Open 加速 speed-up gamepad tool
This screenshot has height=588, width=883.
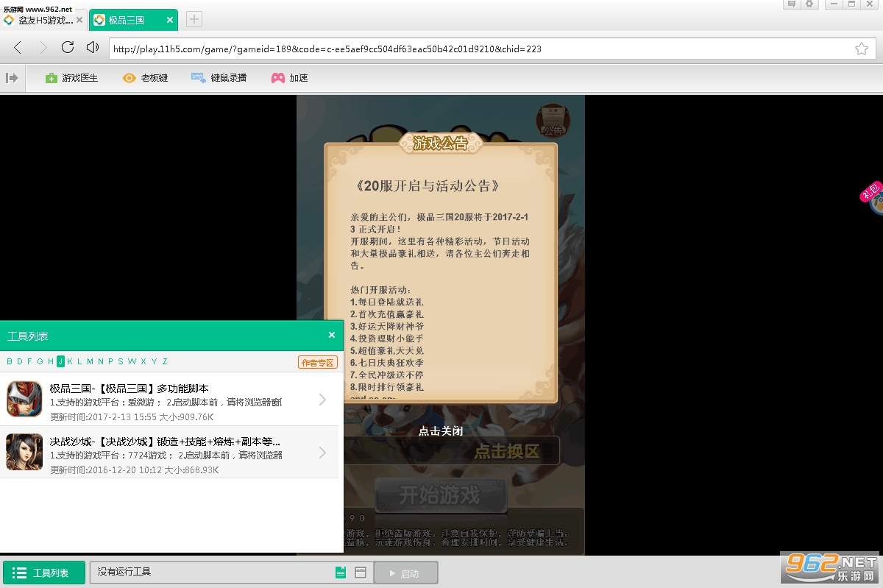[289, 77]
